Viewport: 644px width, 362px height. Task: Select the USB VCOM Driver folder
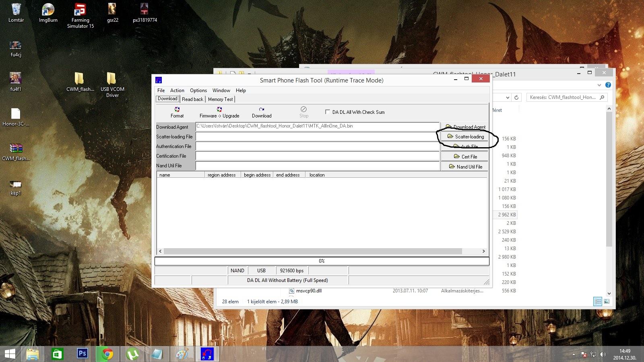pyautogui.click(x=112, y=84)
